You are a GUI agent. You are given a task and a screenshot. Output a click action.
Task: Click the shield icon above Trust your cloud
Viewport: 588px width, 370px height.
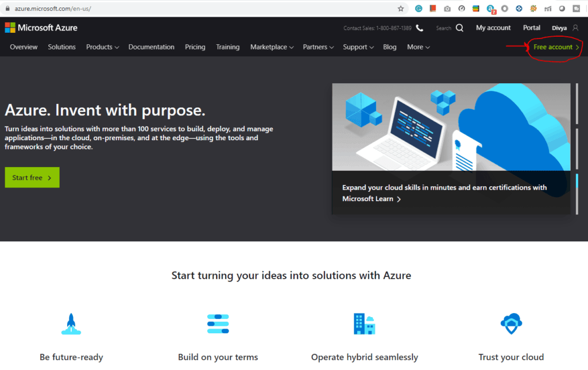(x=510, y=323)
